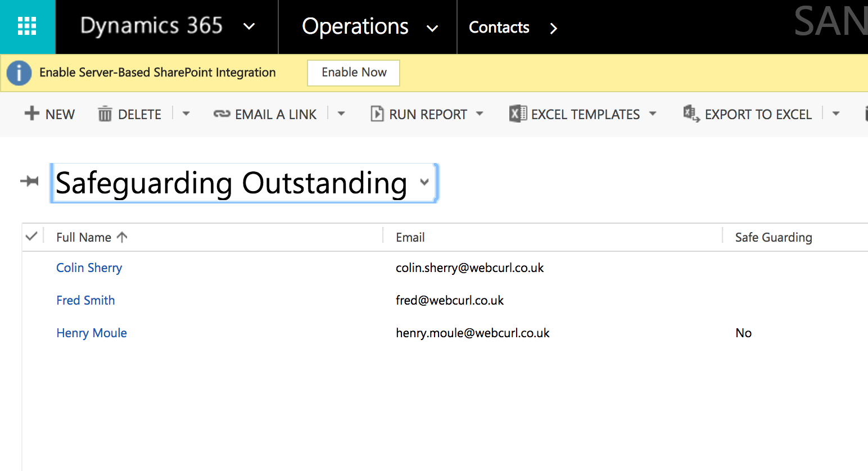Select the Colin Sherry row checkbox area
This screenshot has width=868, height=471.
[32, 268]
